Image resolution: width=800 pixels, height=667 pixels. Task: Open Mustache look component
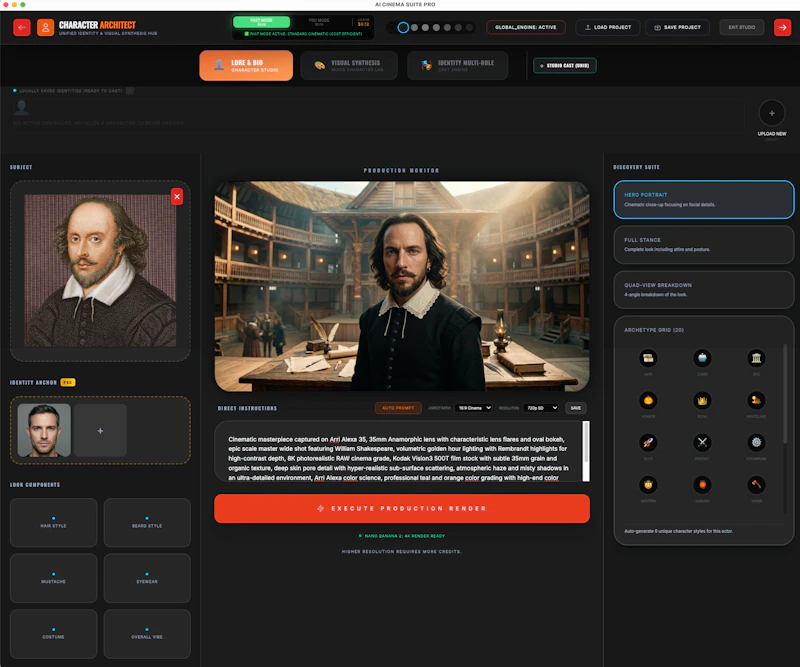click(x=54, y=578)
